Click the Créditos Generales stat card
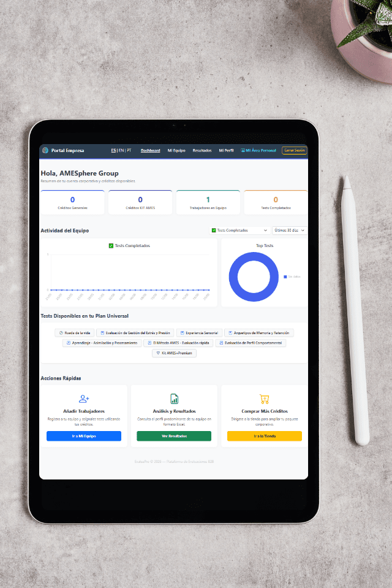The image size is (392, 588). (x=73, y=202)
